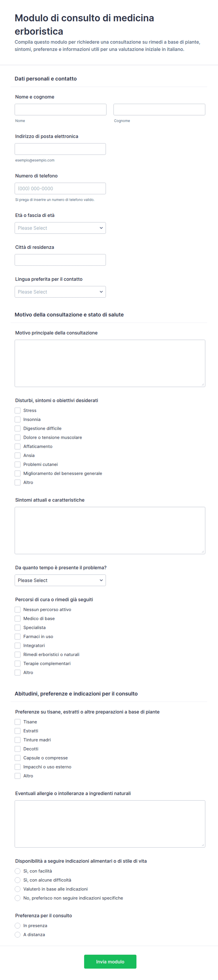This screenshot has height=980, width=218.
Task: Check the Medico di base option
Action: point(18,619)
